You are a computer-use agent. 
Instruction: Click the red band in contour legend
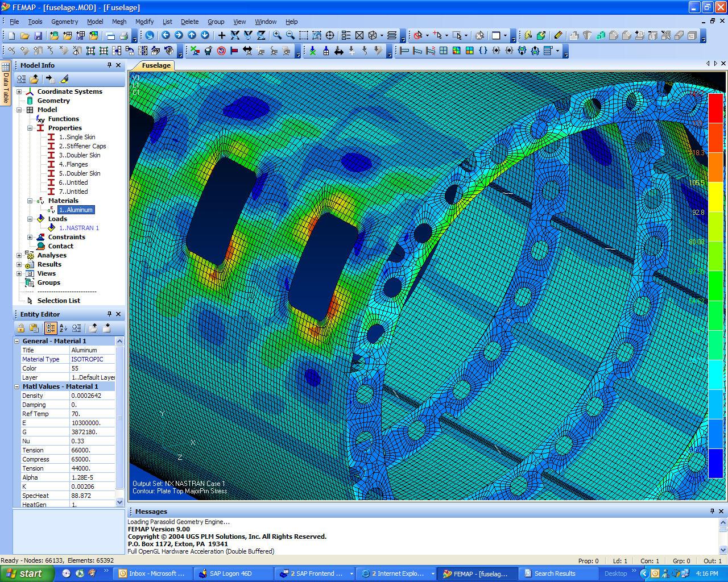click(715, 108)
